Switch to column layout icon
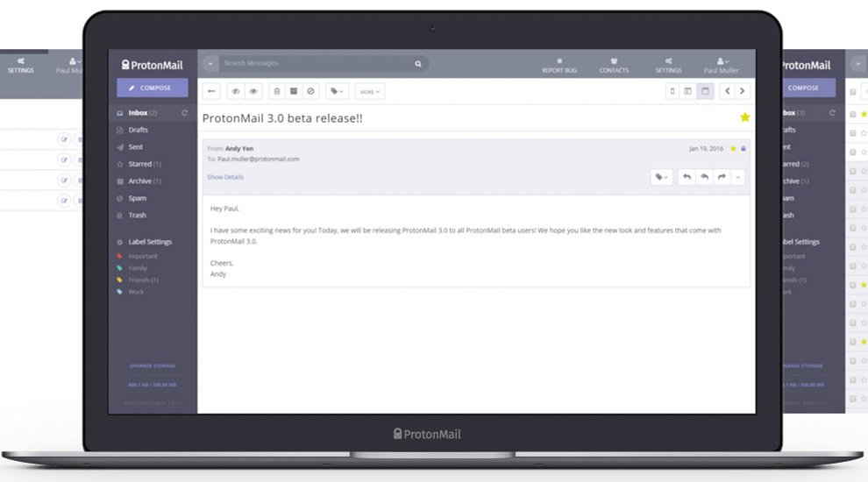Image resolution: width=868 pixels, height=482 pixels. coord(688,91)
